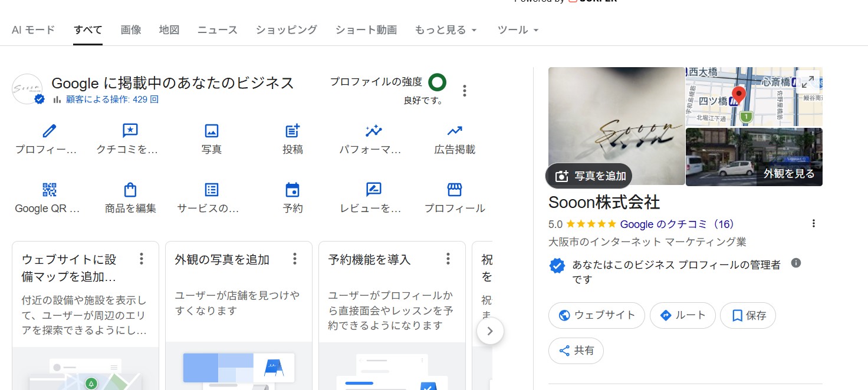Click the プロファイルの強度 progress circle
Viewport: 868px width, 390px height.
coord(437,82)
